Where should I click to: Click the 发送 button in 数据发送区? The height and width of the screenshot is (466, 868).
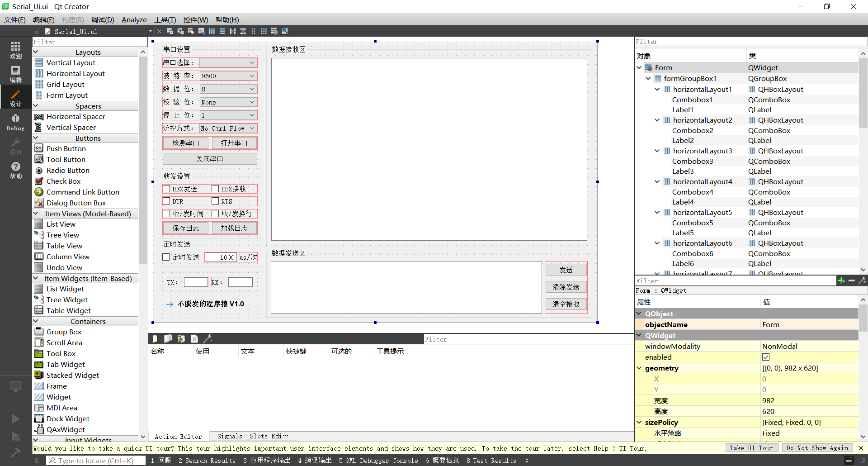pyautogui.click(x=566, y=269)
